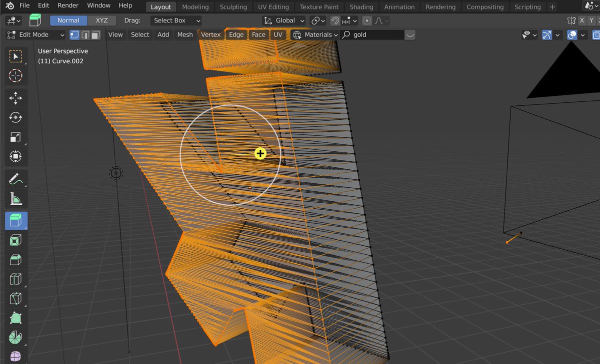Open the File menu
The width and height of the screenshot is (600, 364).
coord(24,6)
